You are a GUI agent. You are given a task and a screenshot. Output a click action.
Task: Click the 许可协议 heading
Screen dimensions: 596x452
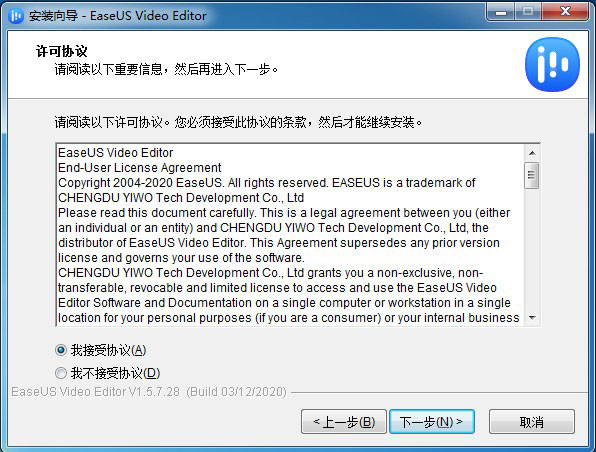click(x=62, y=51)
